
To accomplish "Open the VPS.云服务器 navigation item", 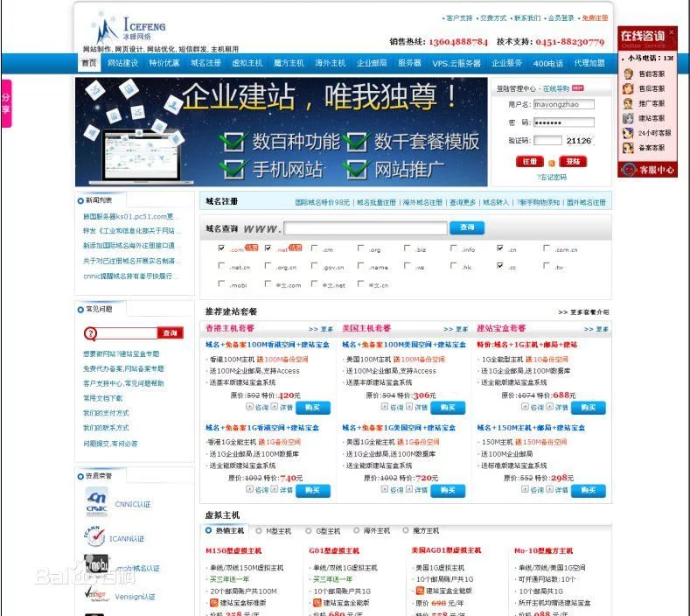I will pyautogui.click(x=457, y=63).
